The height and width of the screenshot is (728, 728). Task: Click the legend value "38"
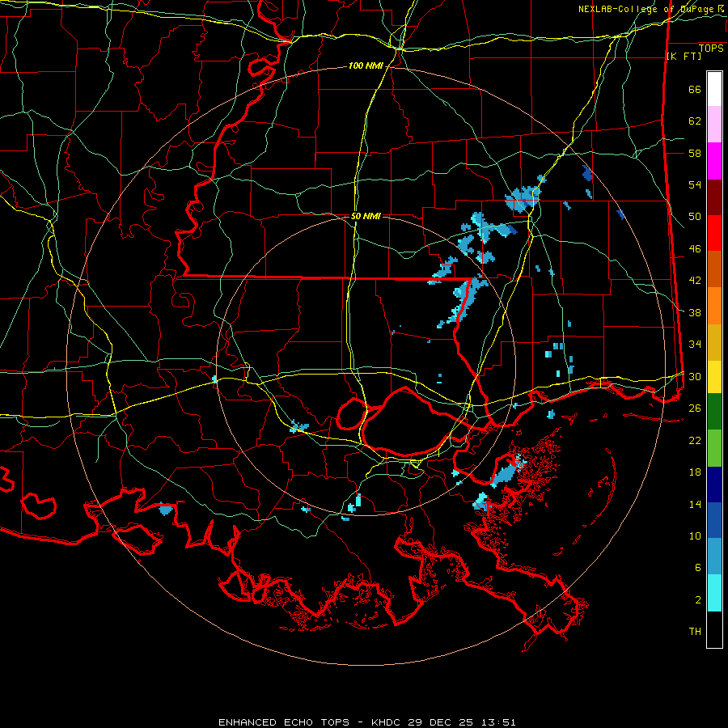point(695,312)
